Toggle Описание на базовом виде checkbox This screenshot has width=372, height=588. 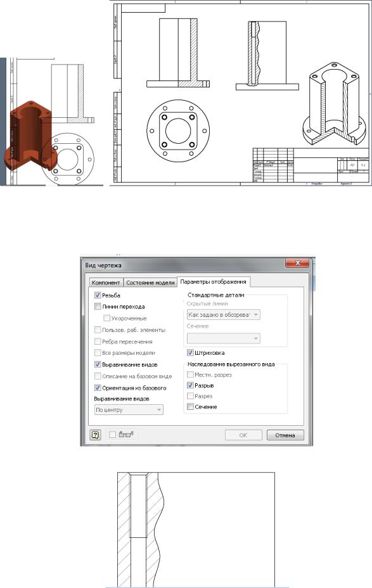pyautogui.click(x=98, y=376)
